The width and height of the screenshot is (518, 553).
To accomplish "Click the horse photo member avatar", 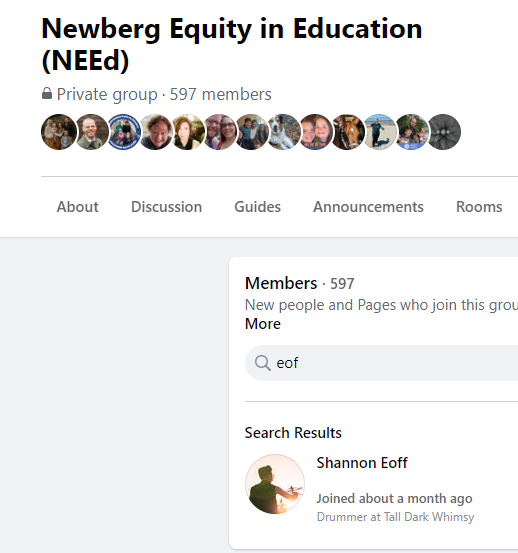I will [x=348, y=132].
